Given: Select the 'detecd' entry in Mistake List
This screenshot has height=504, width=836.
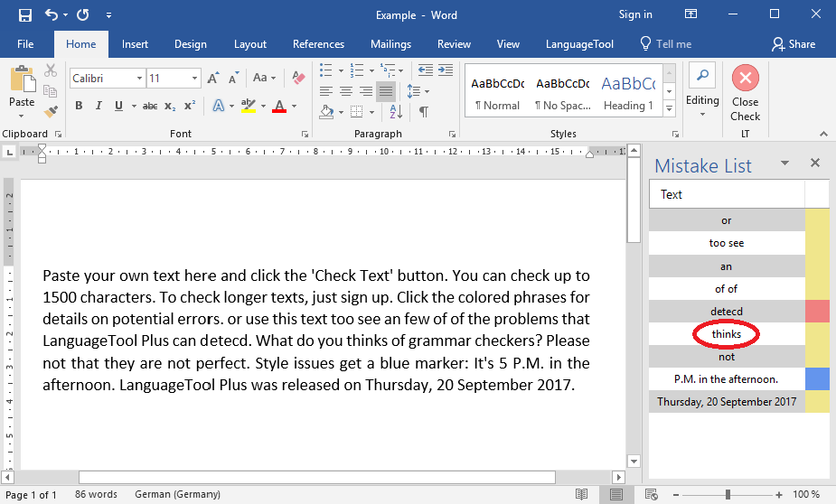Looking at the screenshot, I should [x=726, y=312].
